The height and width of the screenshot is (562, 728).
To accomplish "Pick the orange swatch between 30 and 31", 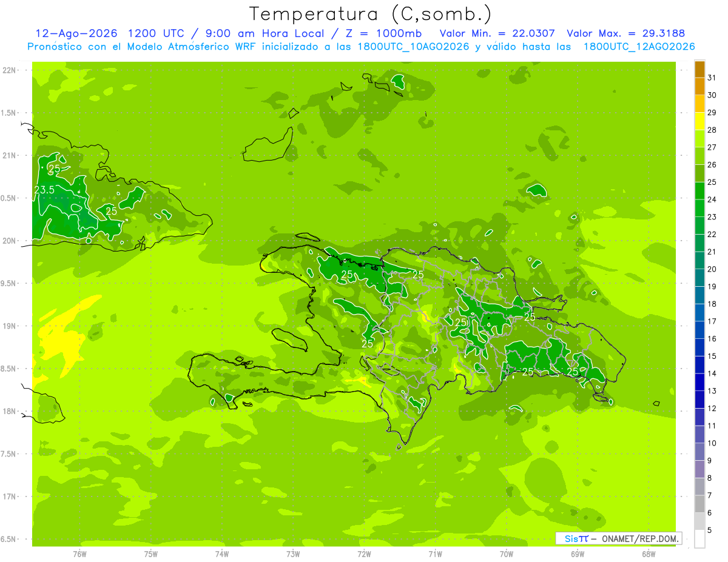I will click(699, 86).
